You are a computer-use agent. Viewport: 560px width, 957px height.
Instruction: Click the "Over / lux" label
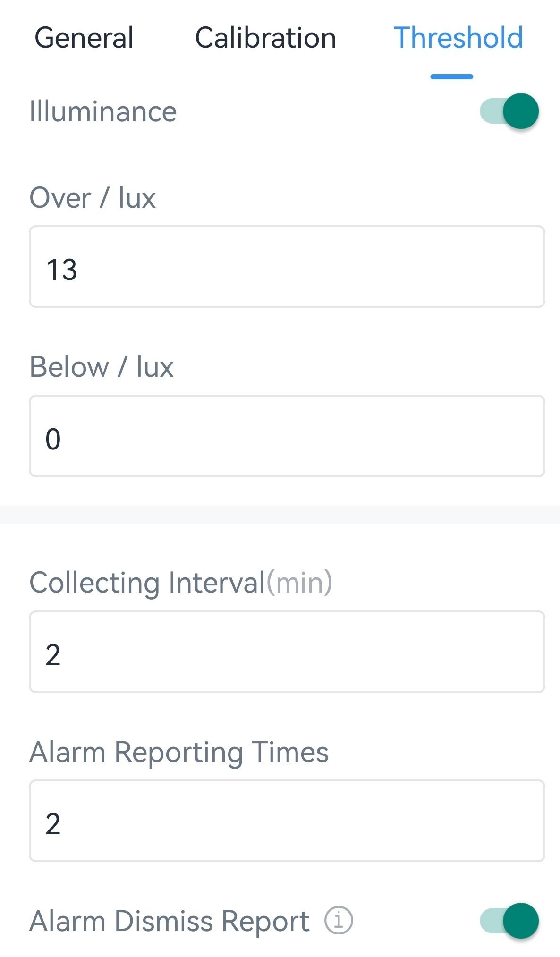pos(93,197)
